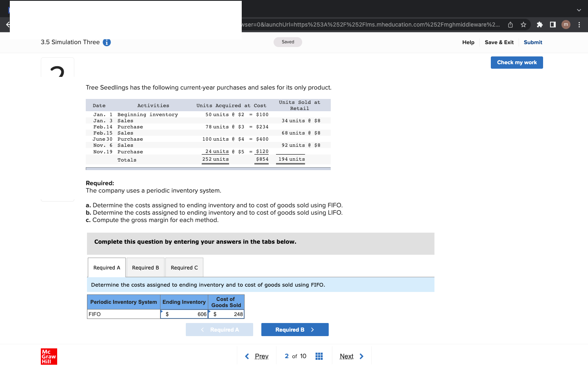Click the 'Cost of Goods Sold' column header
Viewport: 588px width, 368px height.
coord(226,302)
